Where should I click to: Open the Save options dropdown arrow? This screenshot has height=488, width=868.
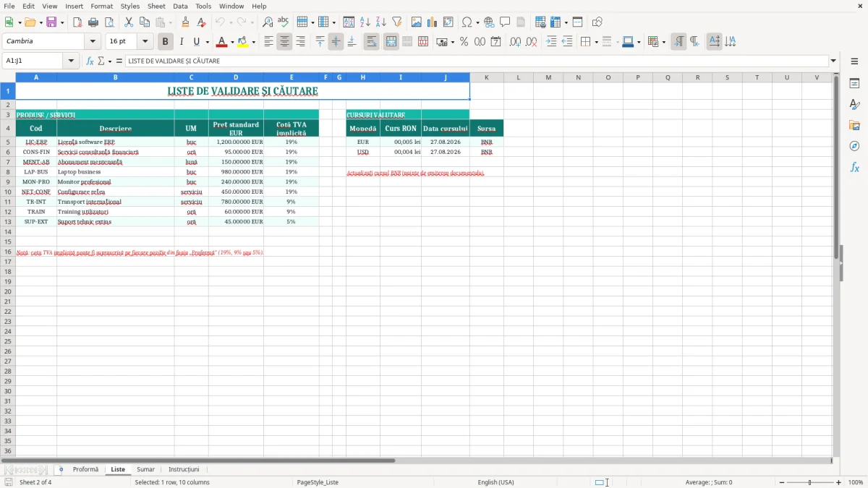tap(62, 22)
